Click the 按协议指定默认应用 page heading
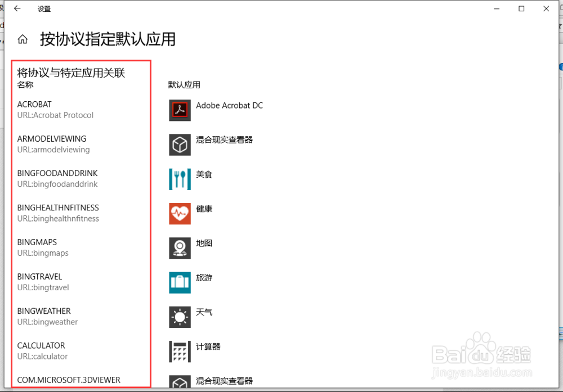Image resolution: width=563 pixels, height=392 pixels. coord(108,39)
